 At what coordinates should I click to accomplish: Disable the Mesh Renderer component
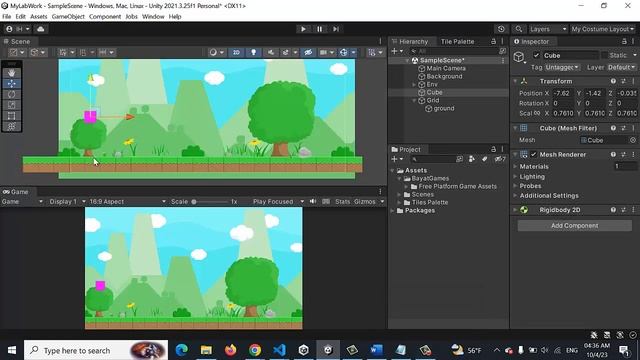533,154
